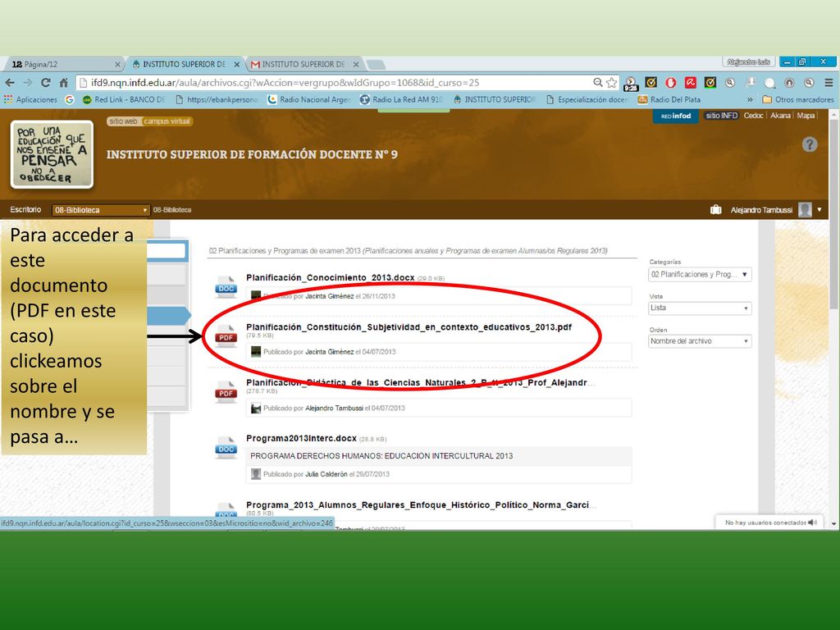Click the zoom magnifier inside the address bar

click(598, 83)
